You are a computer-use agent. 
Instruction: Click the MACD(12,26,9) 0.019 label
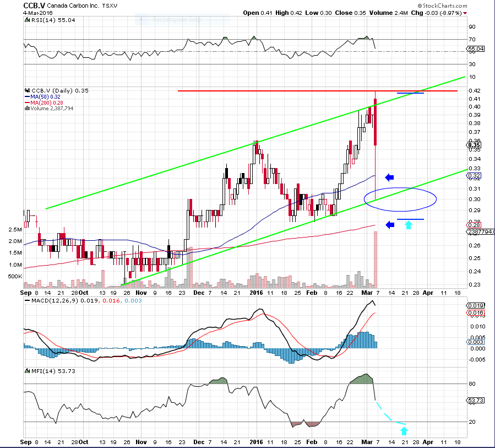coord(65,300)
